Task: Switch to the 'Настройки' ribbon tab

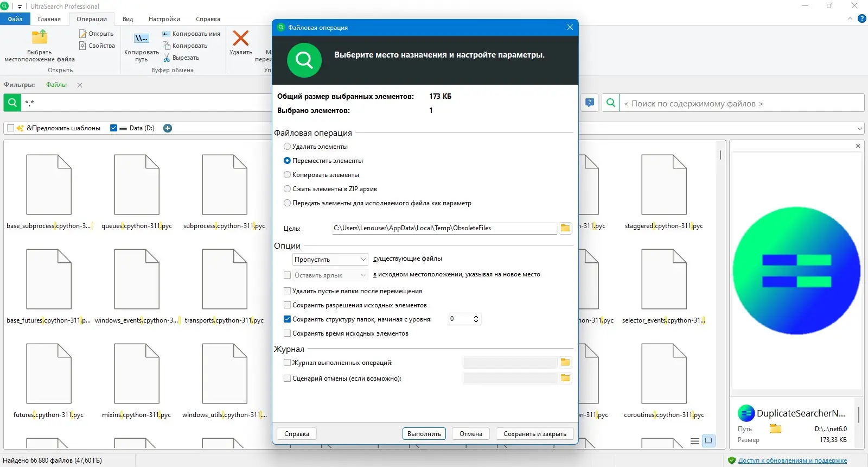Action: click(164, 19)
